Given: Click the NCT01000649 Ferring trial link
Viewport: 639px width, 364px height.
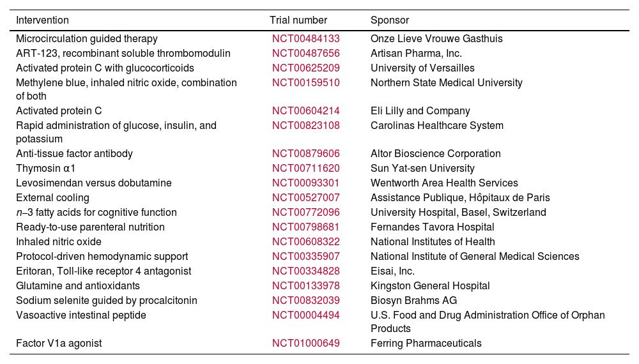Looking at the screenshot, I should (x=305, y=344).
